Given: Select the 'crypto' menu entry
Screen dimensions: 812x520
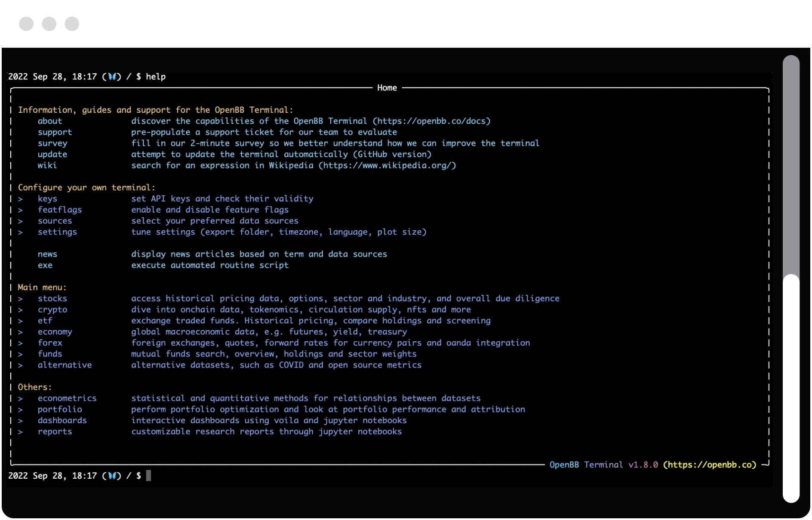Looking at the screenshot, I should [52, 310].
